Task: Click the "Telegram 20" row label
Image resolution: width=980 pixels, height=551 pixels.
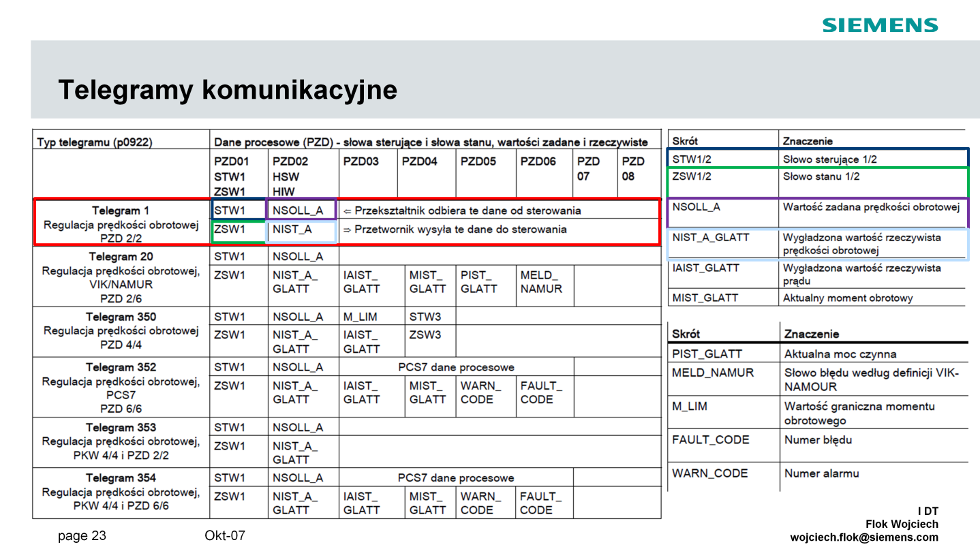Action: [x=121, y=257]
